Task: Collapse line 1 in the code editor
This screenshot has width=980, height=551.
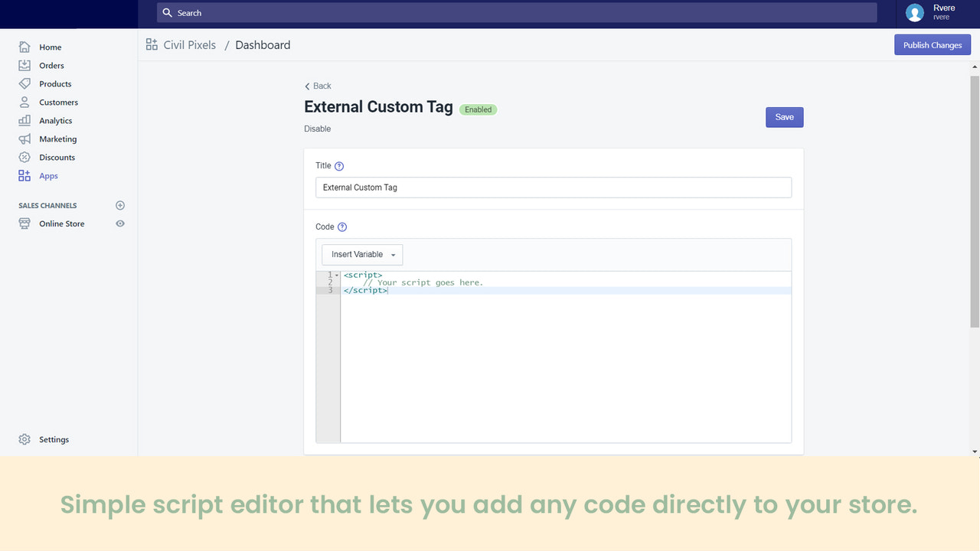Action: [337, 275]
